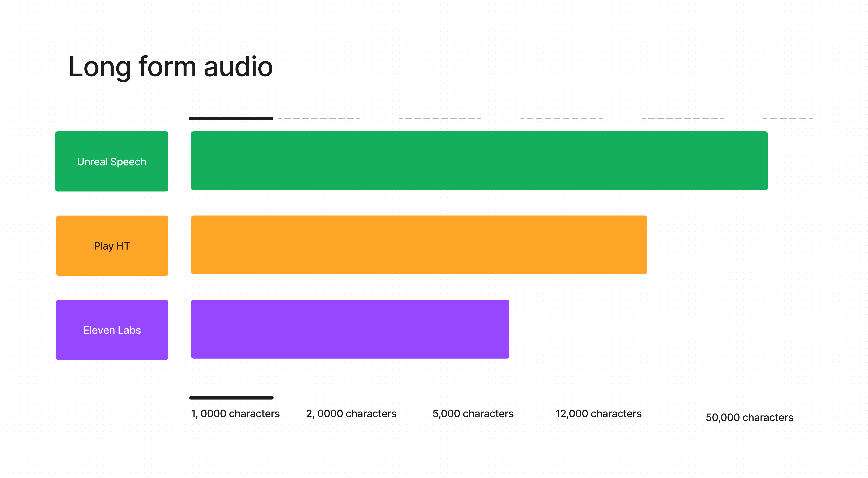Click the first dashed gray line segment
868x478 pixels.
click(x=319, y=118)
